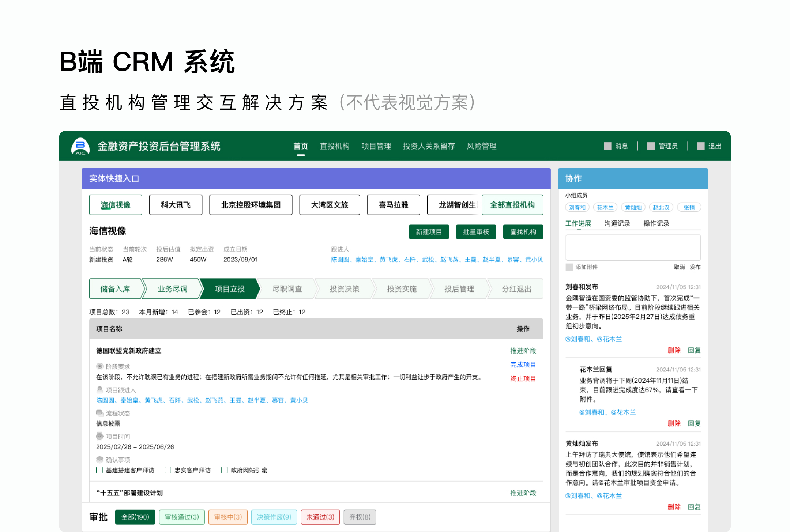The width and height of the screenshot is (790, 532).
Task: Open the 风险管理 menu item
Action: [481, 146]
